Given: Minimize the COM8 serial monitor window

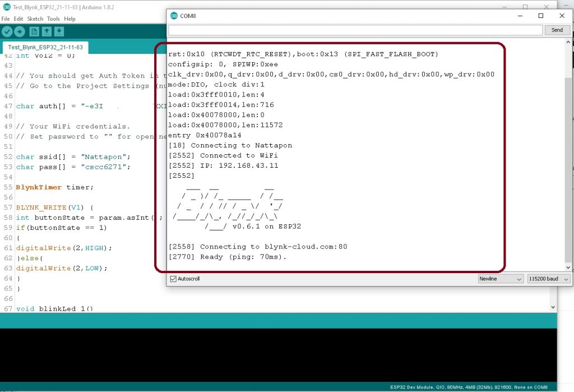Looking at the screenshot, I should point(520,16).
